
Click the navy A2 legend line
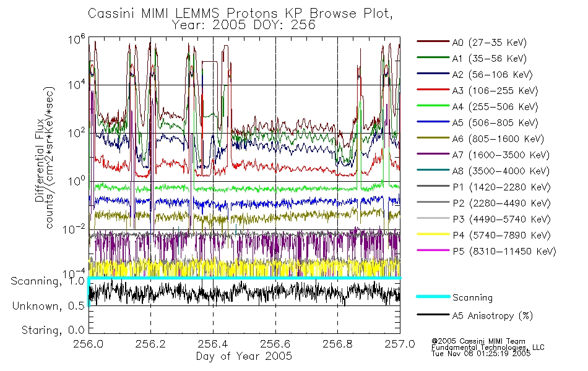coord(433,73)
